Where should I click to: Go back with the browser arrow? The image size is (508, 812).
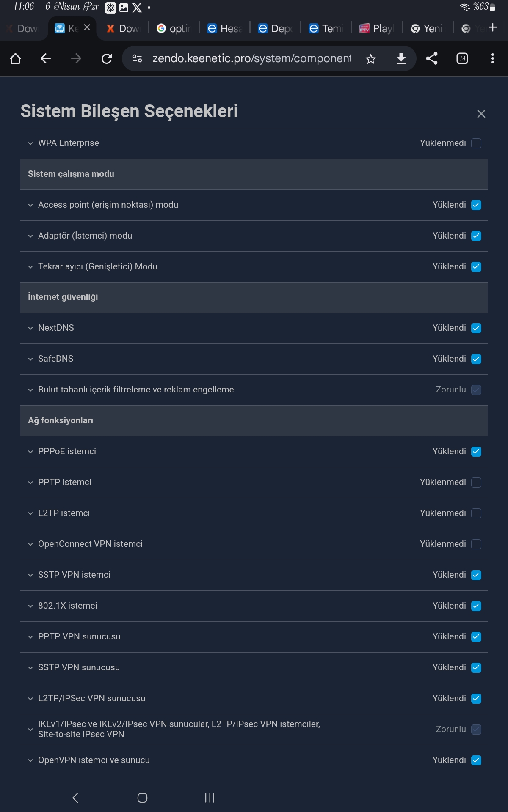(x=46, y=58)
